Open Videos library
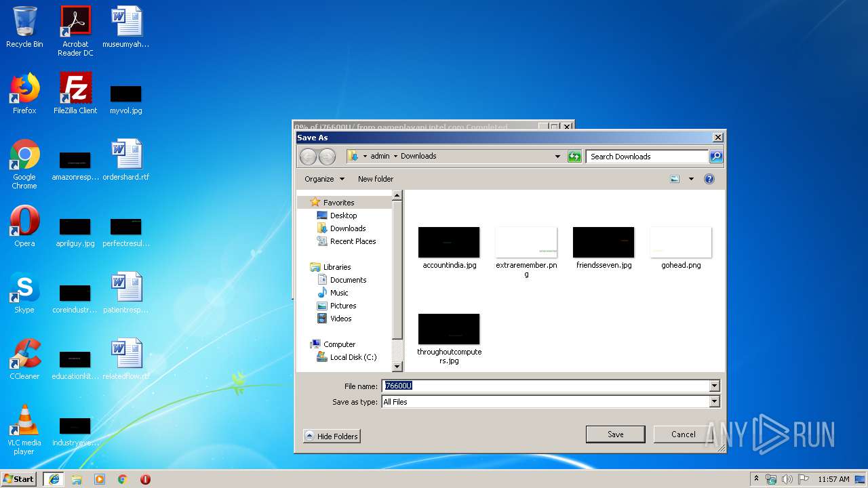The height and width of the screenshot is (488, 868). (x=340, y=319)
